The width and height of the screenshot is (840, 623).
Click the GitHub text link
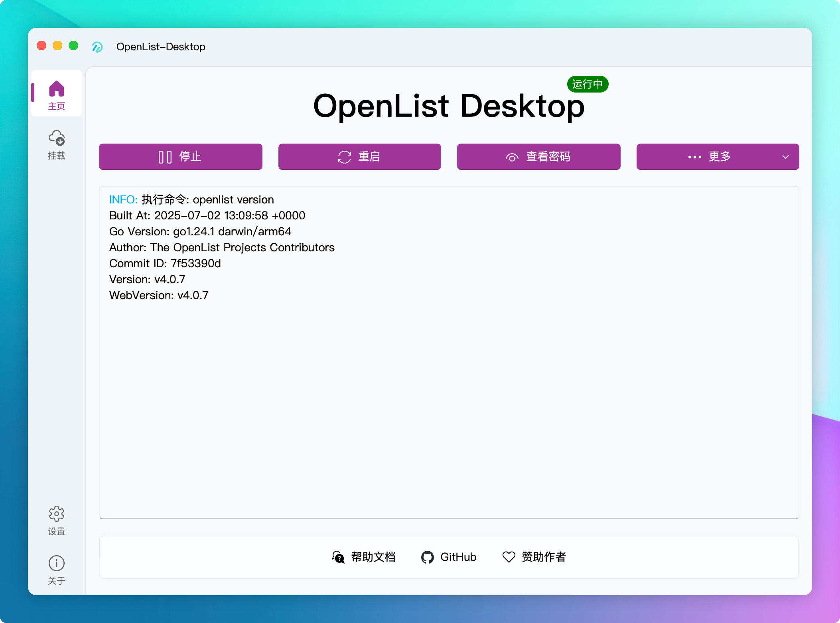coord(458,557)
